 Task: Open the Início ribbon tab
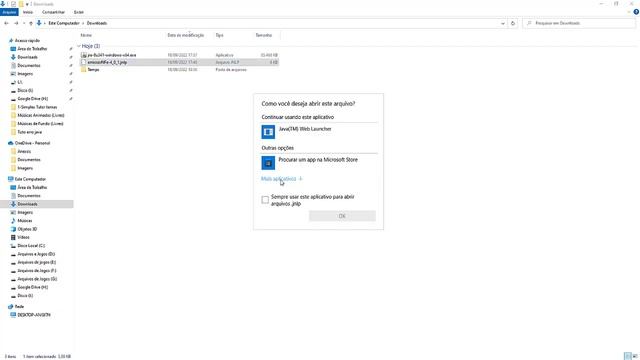pos(28,12)
